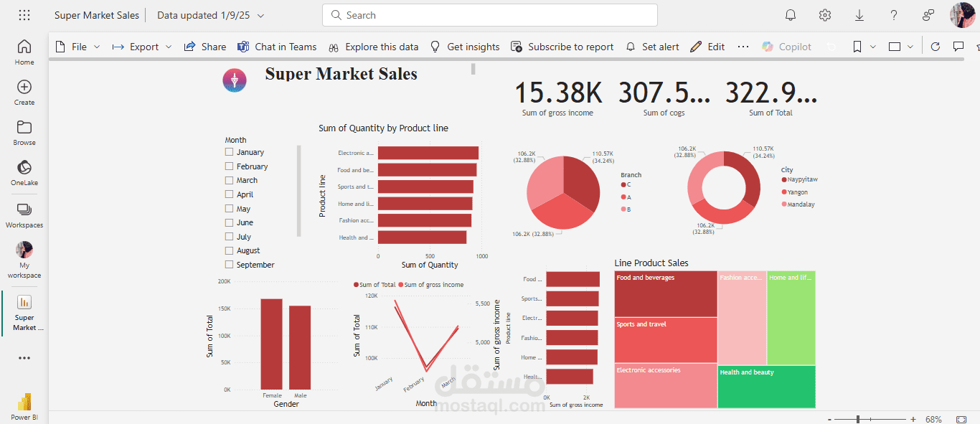980x424 pixels.
Task: Open the comments pane
Action: 958,46
